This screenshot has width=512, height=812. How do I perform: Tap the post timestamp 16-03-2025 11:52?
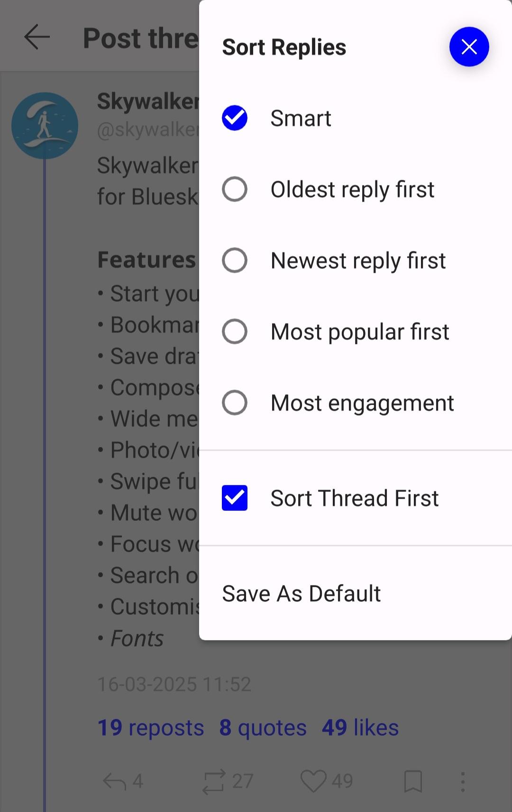[174, 684]
